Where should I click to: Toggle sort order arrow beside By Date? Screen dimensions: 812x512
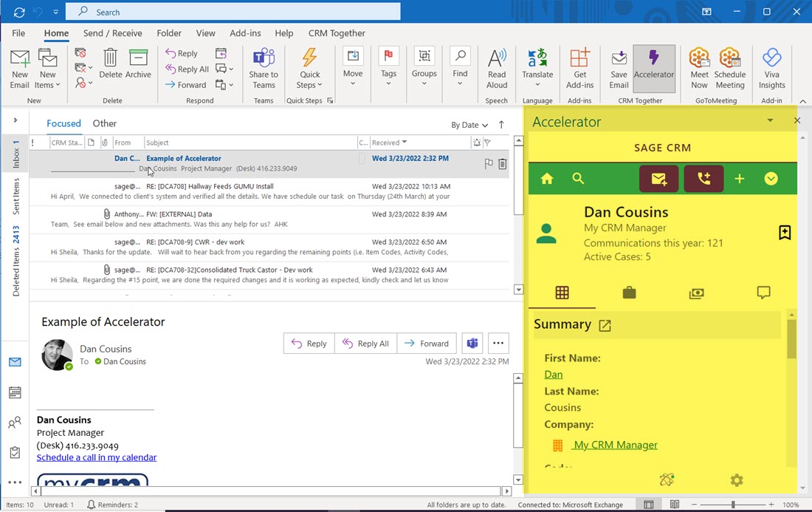point(501,124)
